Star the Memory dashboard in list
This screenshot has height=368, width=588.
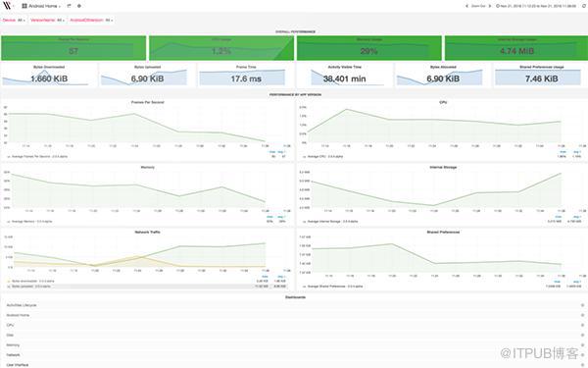coord(582,345)
